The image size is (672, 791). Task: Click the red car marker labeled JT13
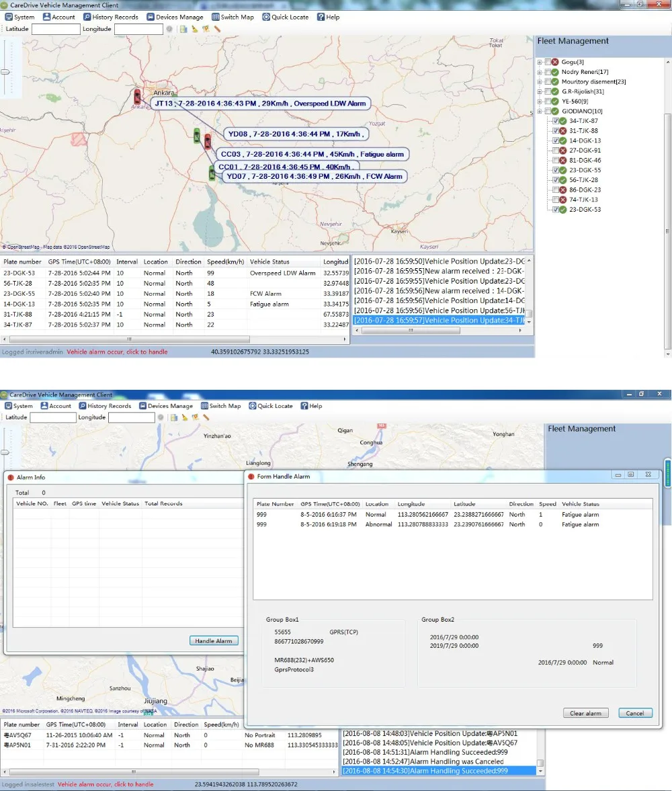137,96
